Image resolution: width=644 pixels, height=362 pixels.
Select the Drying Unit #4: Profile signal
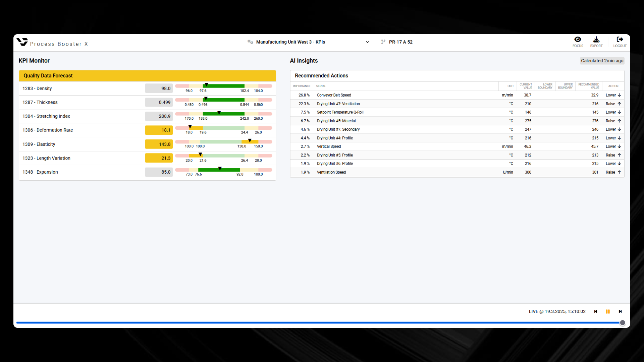[335, 138]
